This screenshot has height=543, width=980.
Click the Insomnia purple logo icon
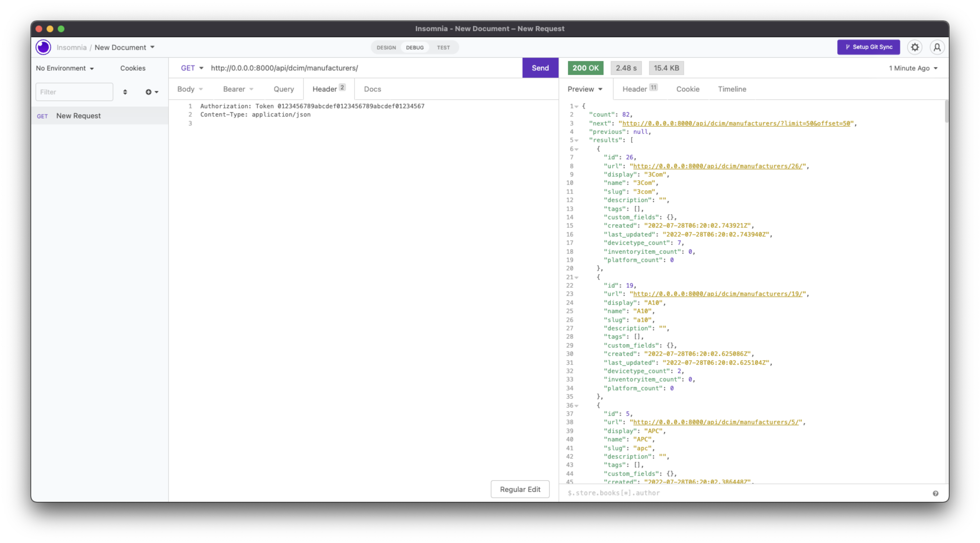point(43,47)
